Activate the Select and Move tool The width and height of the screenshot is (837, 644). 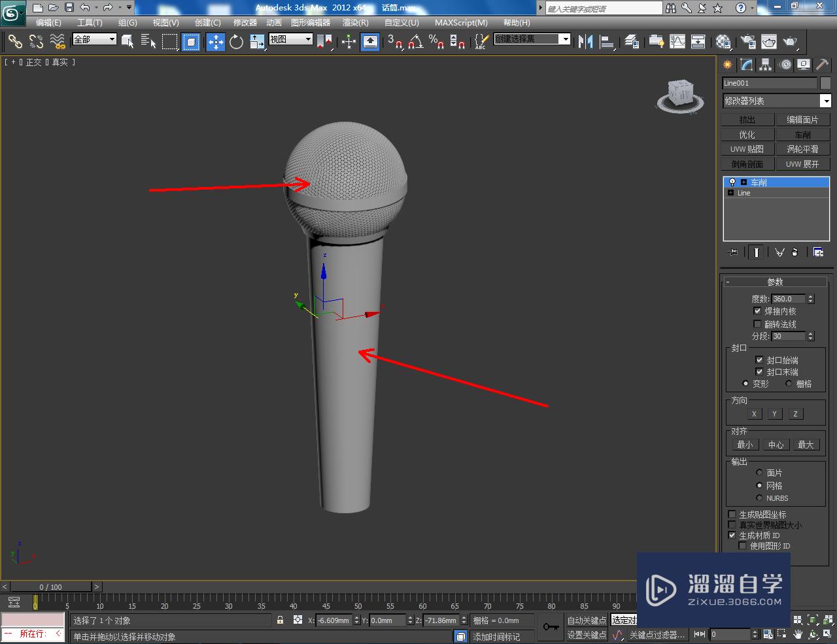coord(216,42)
